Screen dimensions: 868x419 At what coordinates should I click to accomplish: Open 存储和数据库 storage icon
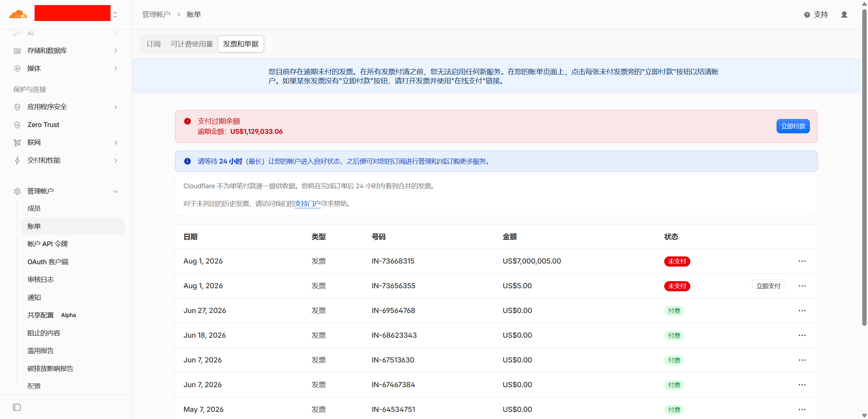coord(17,51)
